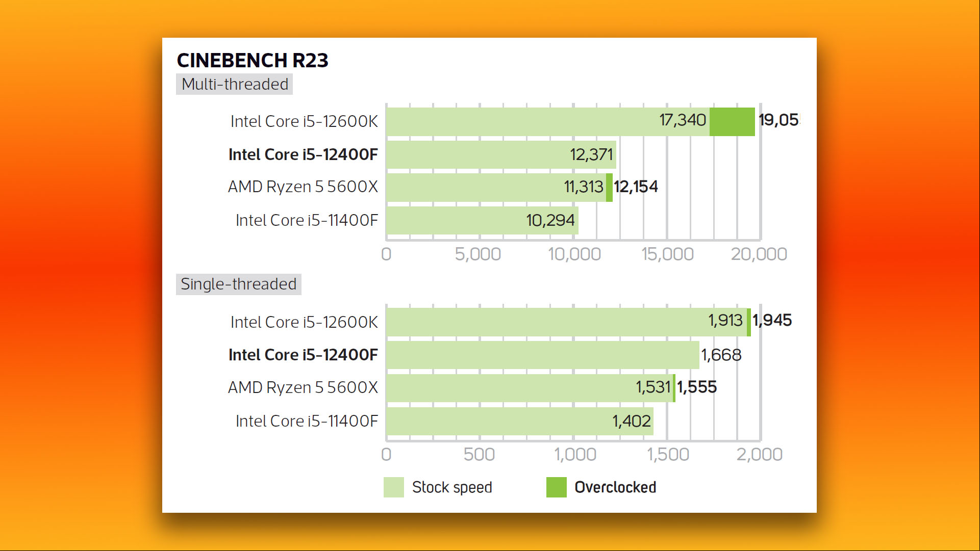Click the 1,555 overclocked single-threaded value

(x=697, y=387)
